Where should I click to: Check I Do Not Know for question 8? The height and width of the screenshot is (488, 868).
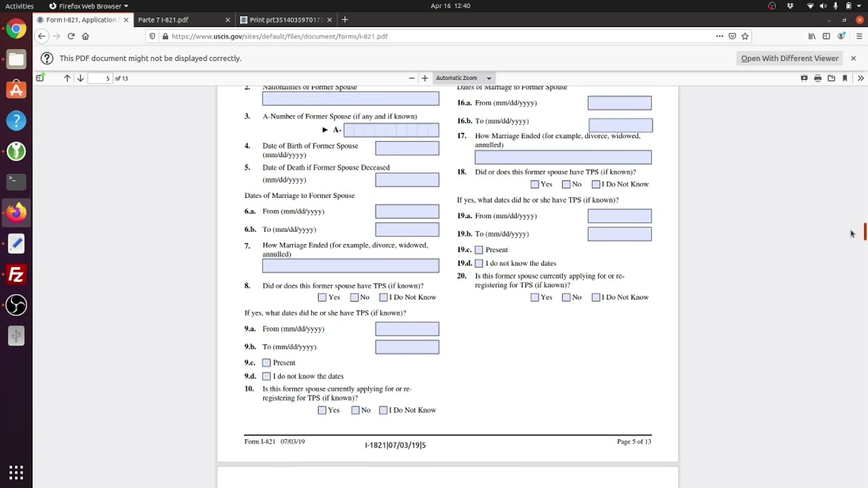383,298
